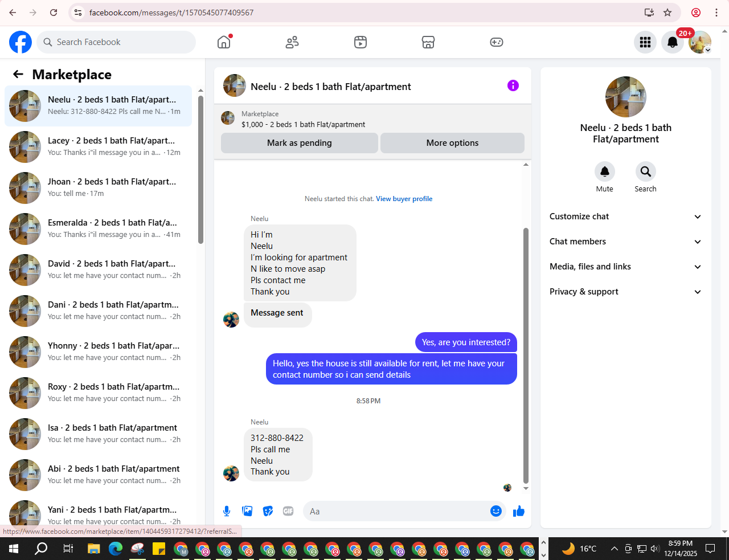Choose a sticker with the sticker icon
The width and height of the screenshot is (729, 560).
[x=268, y=511]
